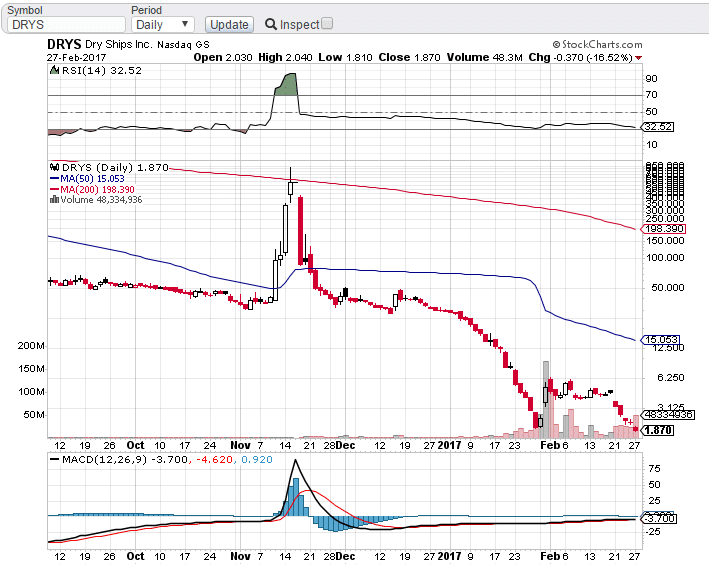
Task: Click the Dec label on the price chart time axis
Action: (346, 445)
